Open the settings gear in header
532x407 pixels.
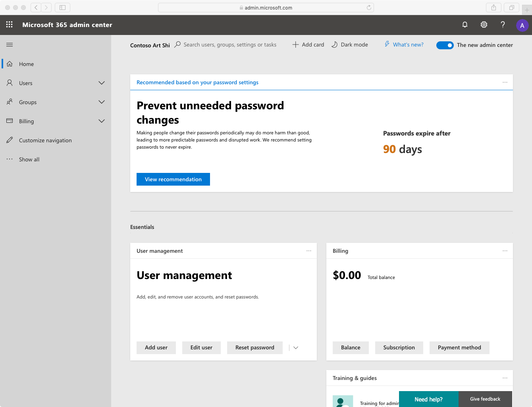pos(484,25)
